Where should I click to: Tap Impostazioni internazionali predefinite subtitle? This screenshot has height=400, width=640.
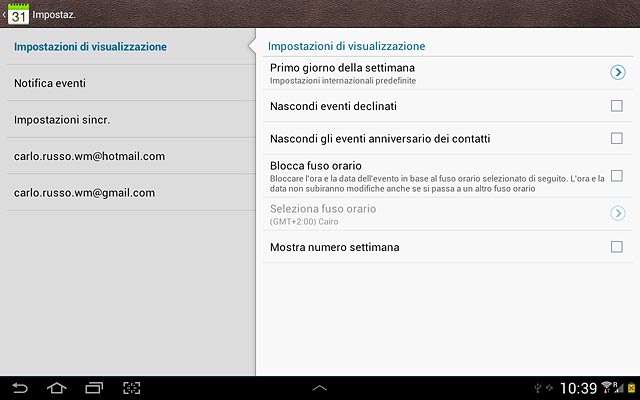(x=343, y=81)
